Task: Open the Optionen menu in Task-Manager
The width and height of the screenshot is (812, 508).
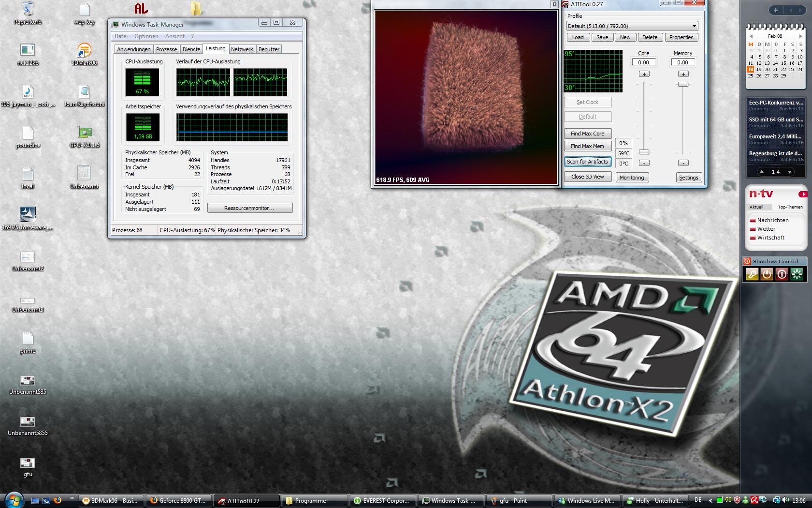Action: [x=146, y=36]
